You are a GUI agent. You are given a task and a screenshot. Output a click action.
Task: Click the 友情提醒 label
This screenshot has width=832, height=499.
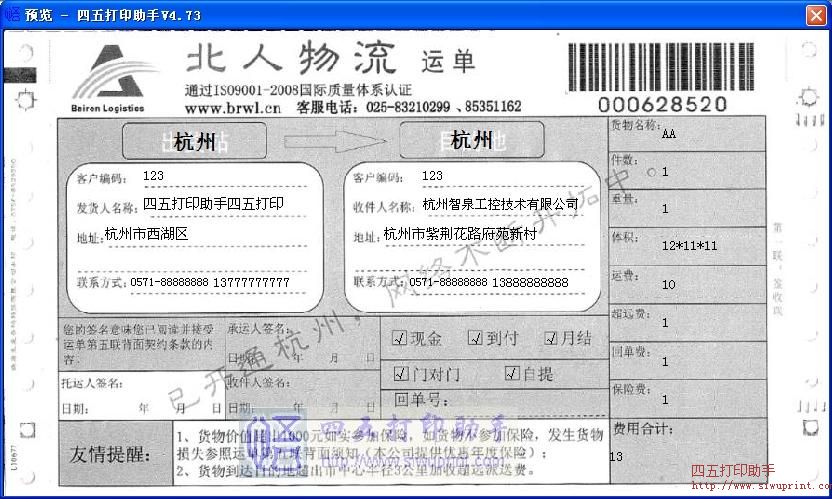110,454
